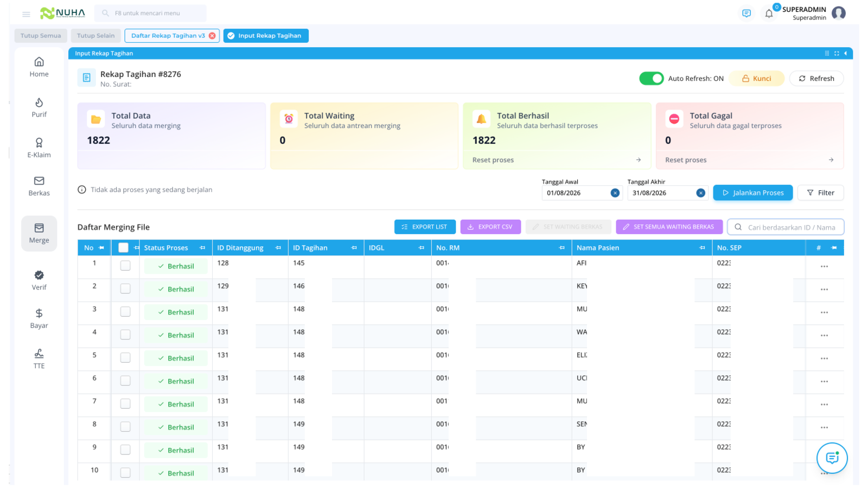
Task: Click Tutup Selain tab button
Action: coord(95,36)
